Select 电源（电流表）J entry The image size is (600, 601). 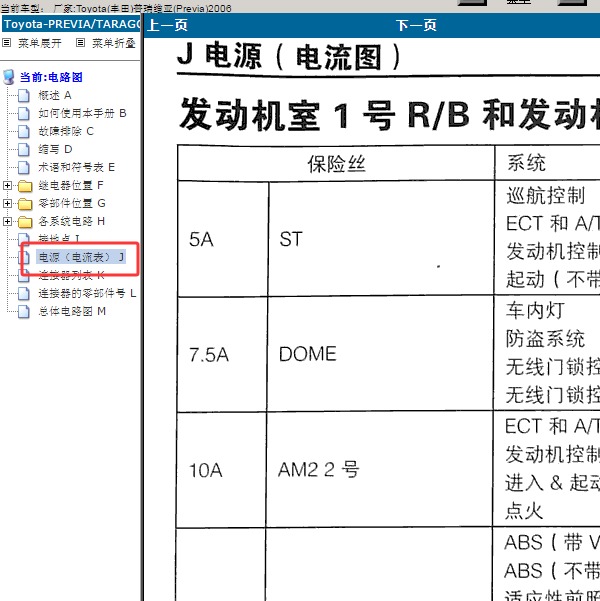point(81,257)
